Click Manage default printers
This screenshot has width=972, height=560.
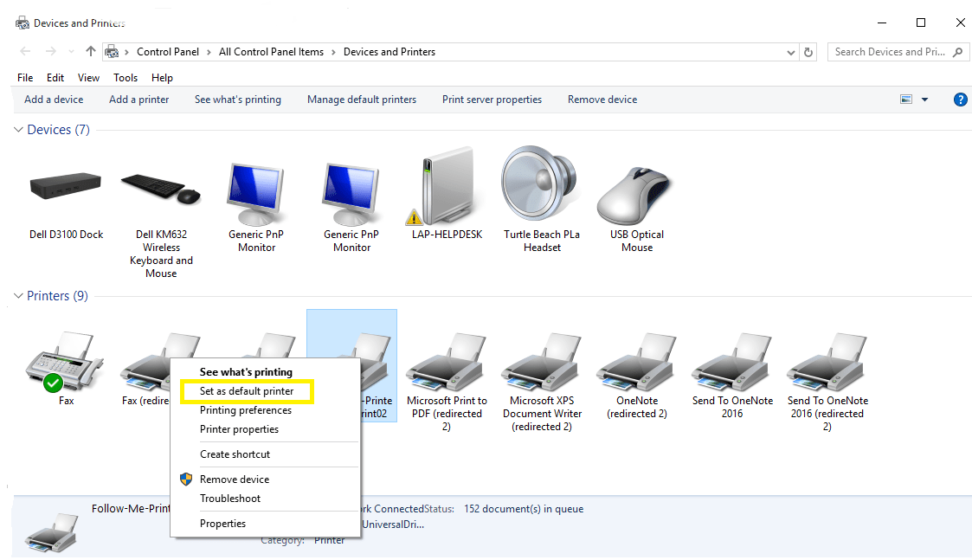[x=361, y=99]
